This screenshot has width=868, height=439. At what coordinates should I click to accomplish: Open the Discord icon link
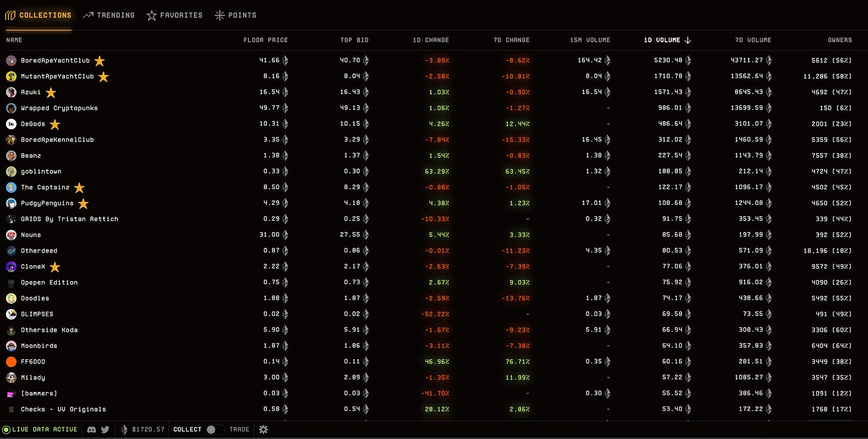(x=92, y=429)
